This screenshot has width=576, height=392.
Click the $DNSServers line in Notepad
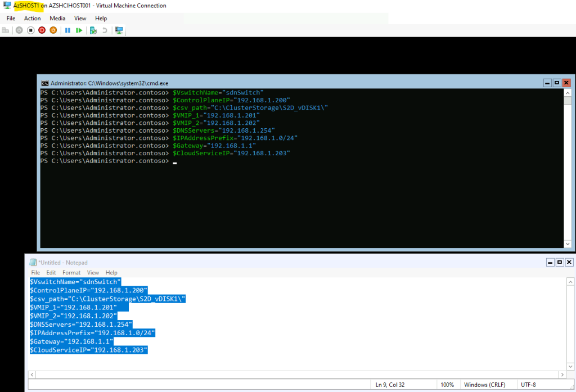[81, 325]
